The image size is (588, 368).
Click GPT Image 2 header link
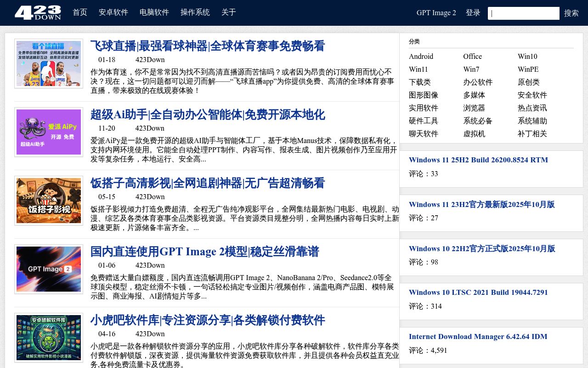pyautogui.click(x=436, y=13)
